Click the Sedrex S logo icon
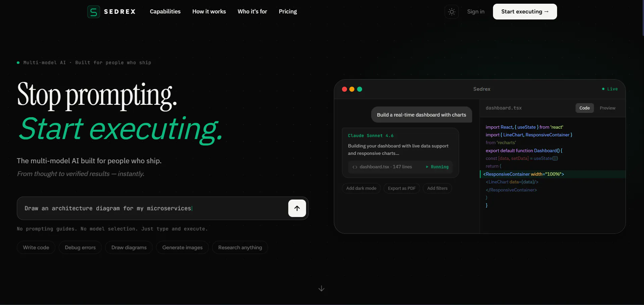 click(94, 12)
